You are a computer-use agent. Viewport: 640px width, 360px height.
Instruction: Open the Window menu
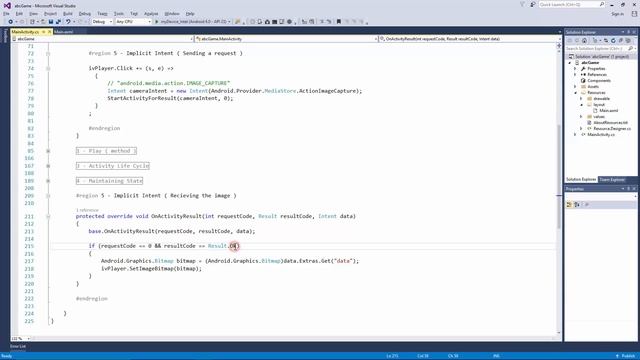(x=172, y=13)
